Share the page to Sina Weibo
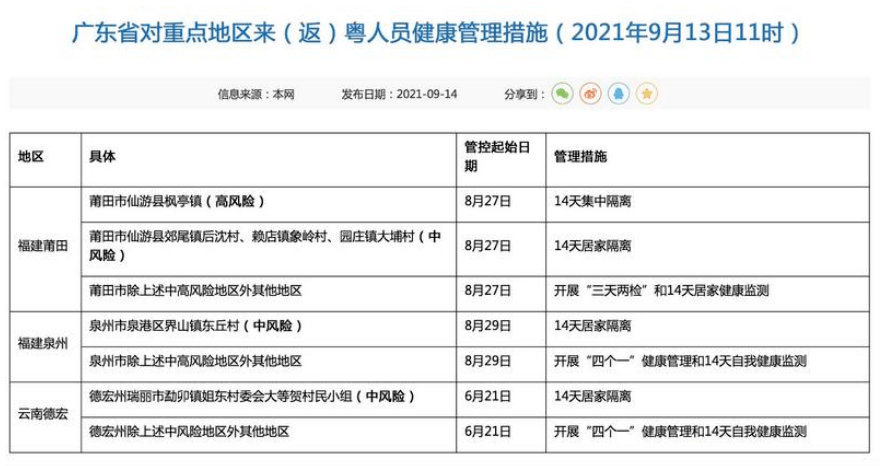This screenshot has height=466, width=882. [x=591, y=94]
